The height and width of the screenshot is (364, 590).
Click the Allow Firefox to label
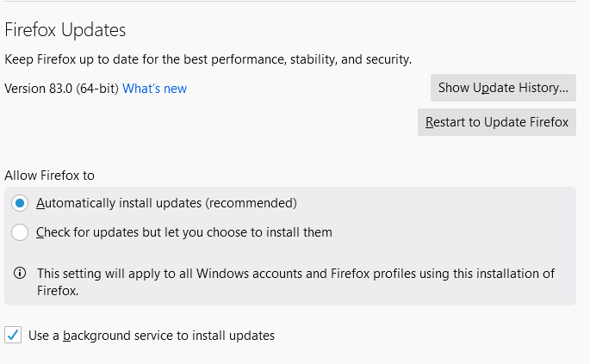pyautogui.click(x=49, y=176)
